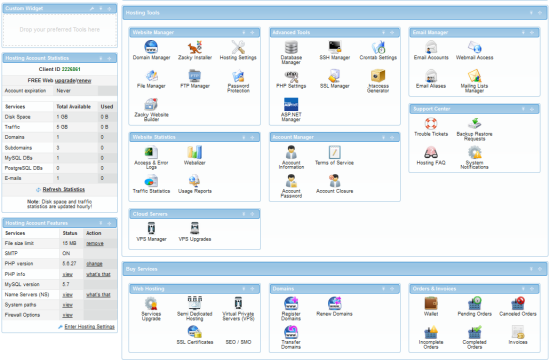Open Transfer Domains
550x363 pixels.
pyautogui.click(x=291, y=337)
